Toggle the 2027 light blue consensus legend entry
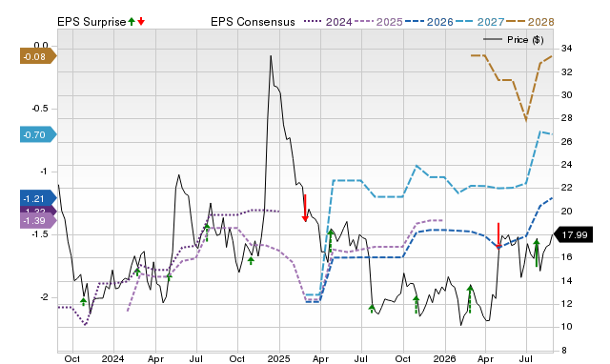Viewport: 610px width, 364px height. coord(479,22)
